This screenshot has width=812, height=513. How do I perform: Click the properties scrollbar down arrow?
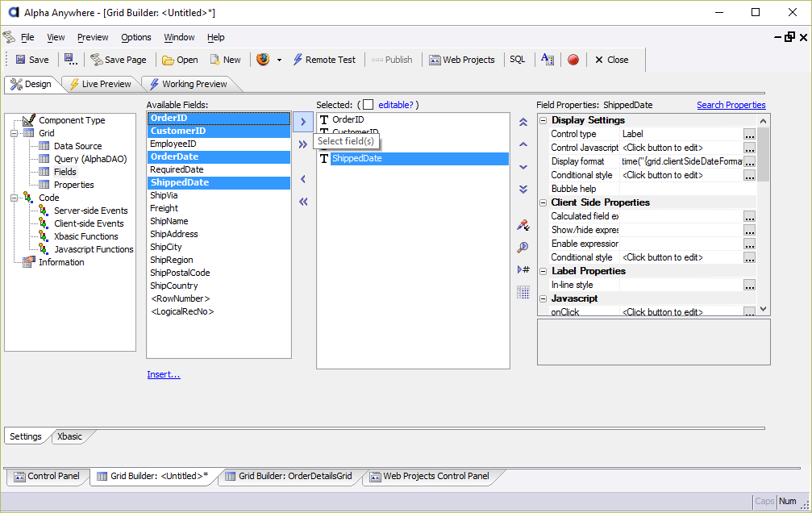pos(764,310)
